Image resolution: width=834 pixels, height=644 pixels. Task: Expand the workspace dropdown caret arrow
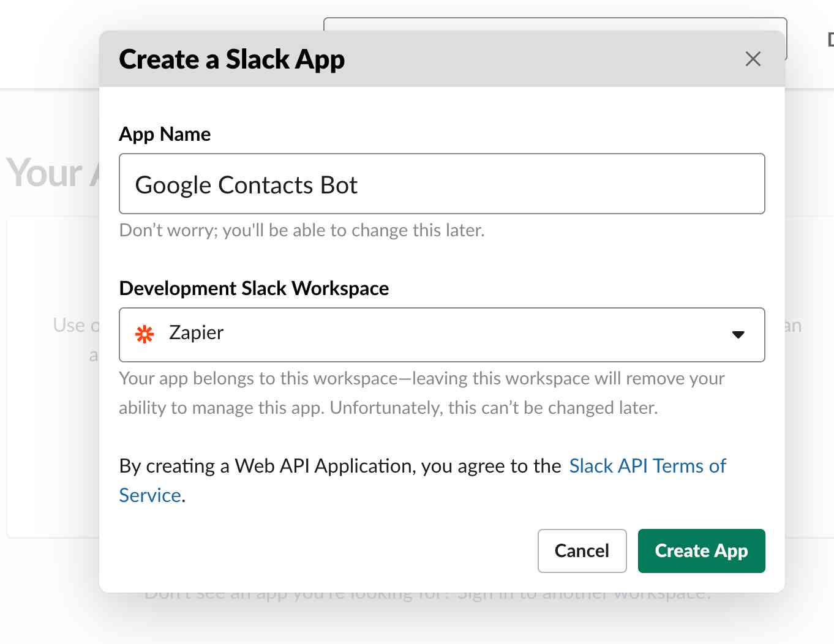pyautogui.click(x=738, y=335)
